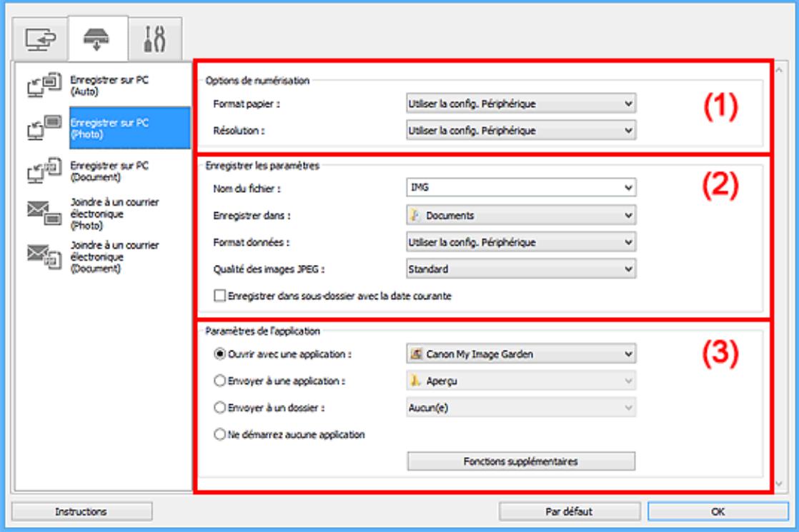Click the Qualité des images JPEG label

pyautogui.click(x=269, y=269)
